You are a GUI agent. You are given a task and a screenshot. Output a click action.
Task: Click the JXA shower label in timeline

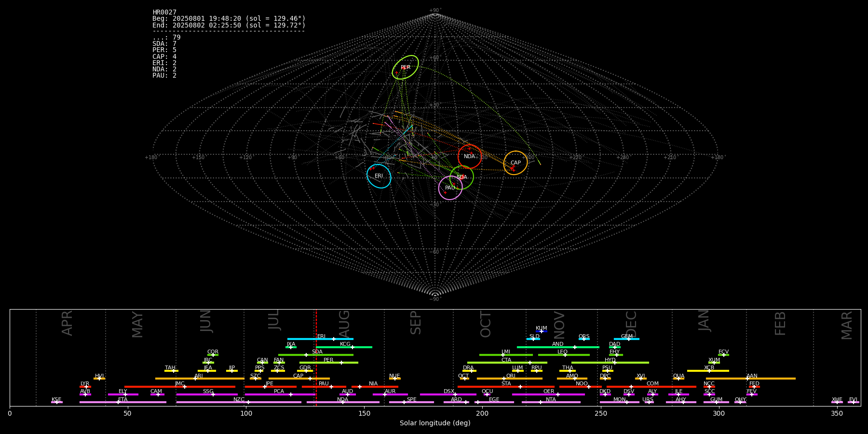[x=291, y=344]
